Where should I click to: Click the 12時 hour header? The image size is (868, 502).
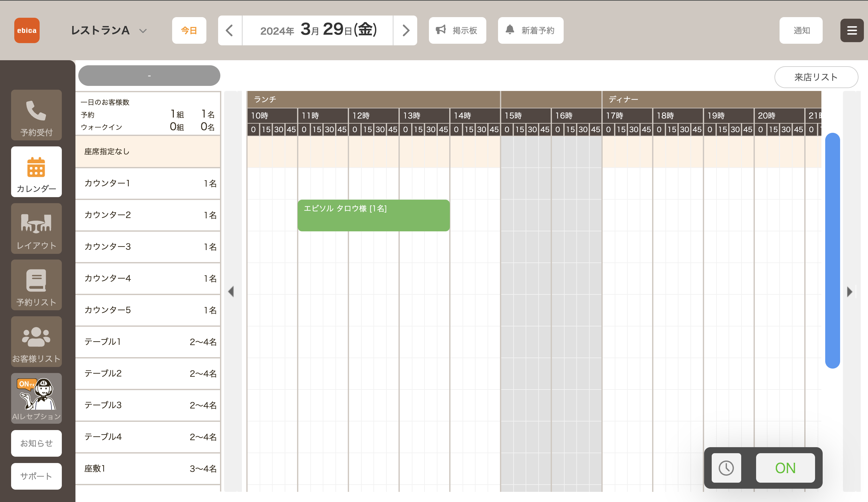(373, 115)
